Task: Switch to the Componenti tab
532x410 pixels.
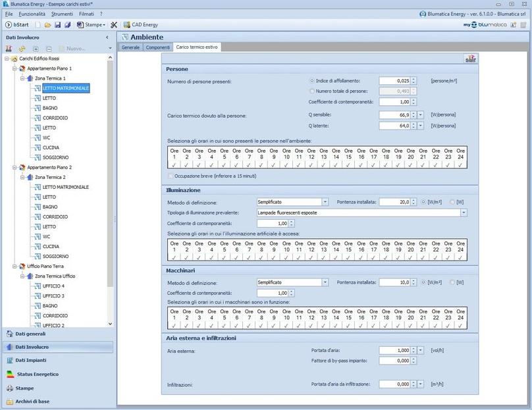Action: 157,47
